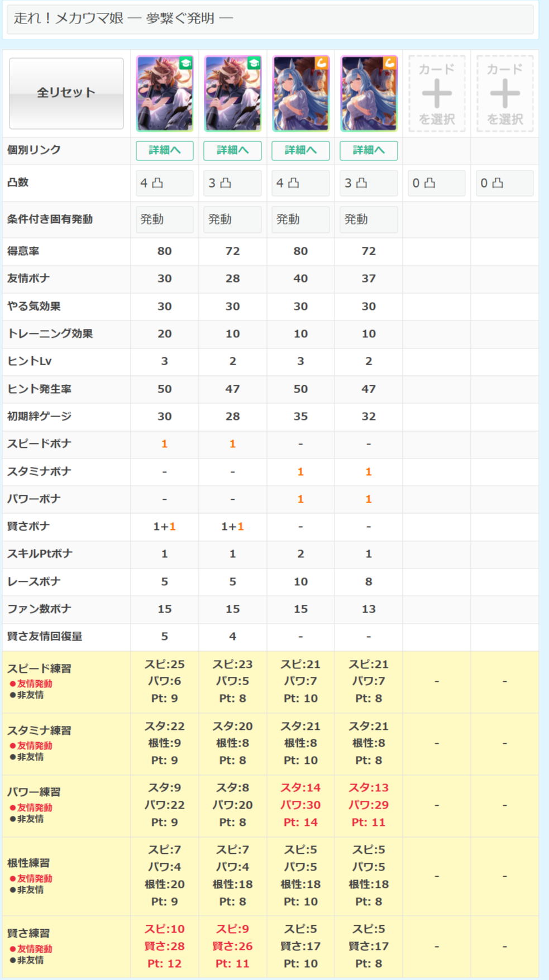Open 条件付き固有発動 dropdown of first card
This screenshot has height=980, width=549.
[165, 219]
